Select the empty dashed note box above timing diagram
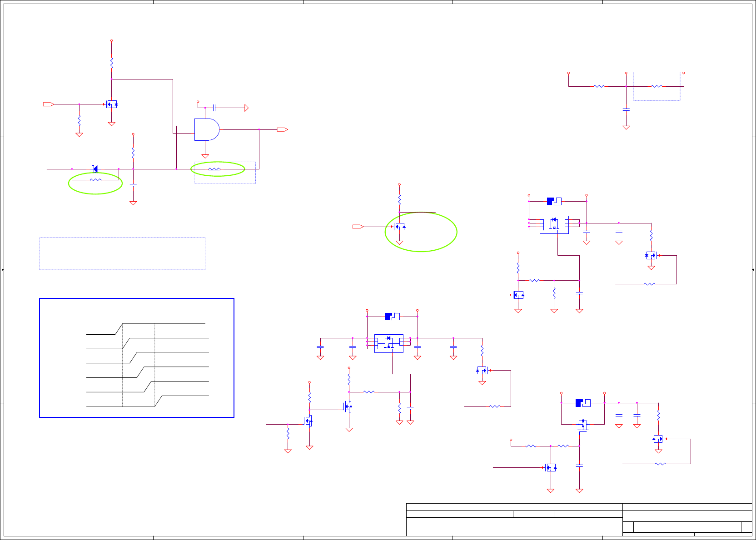The width and height of the screenshot is (756, 540). click(122, 253)
